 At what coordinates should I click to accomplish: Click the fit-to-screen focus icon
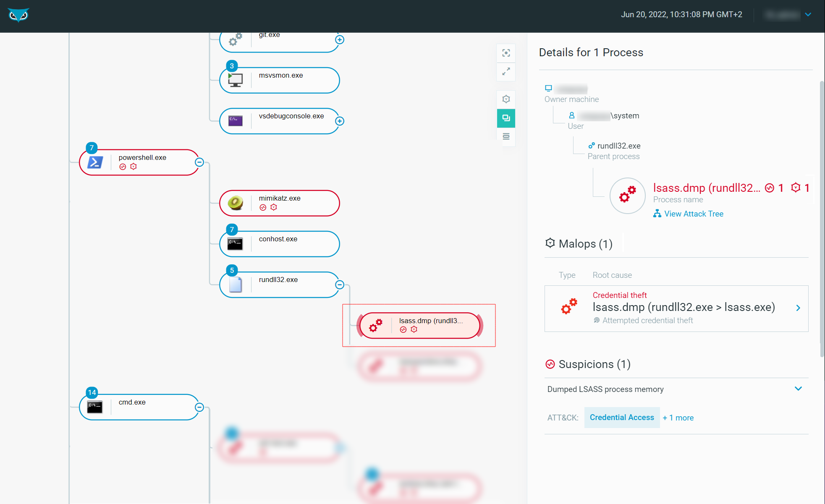pyautogui.click(x=506, y=53)
